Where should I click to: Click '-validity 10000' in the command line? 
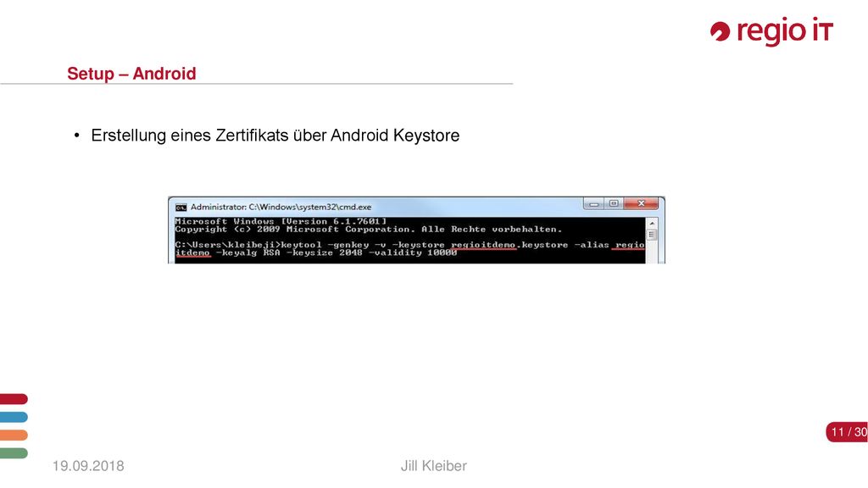[x=413, y=252]
